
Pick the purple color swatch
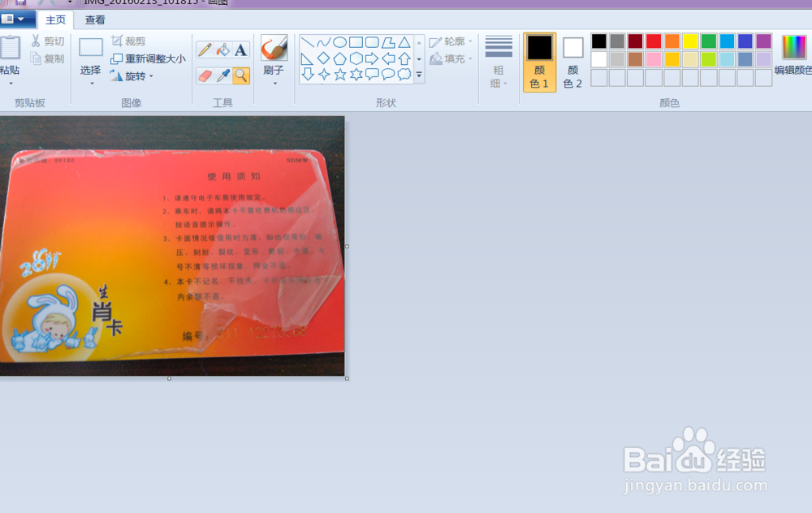763,41
